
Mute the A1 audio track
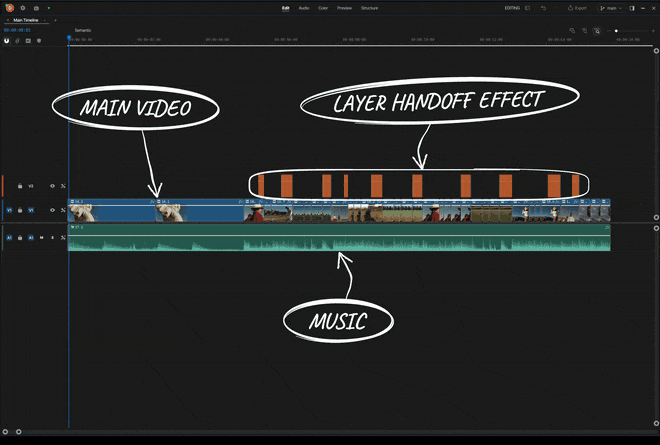coord(41,238)
